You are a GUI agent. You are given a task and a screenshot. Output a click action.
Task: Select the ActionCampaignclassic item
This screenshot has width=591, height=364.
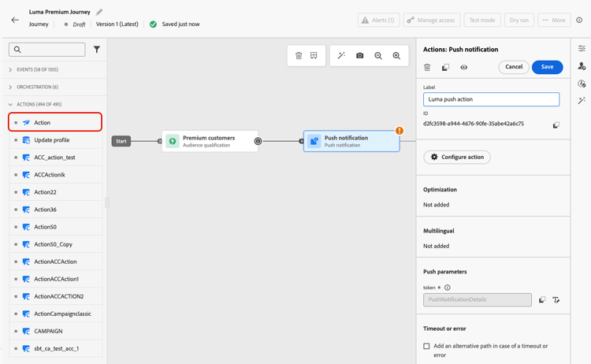pyautogui.click(x=56, y=313)
